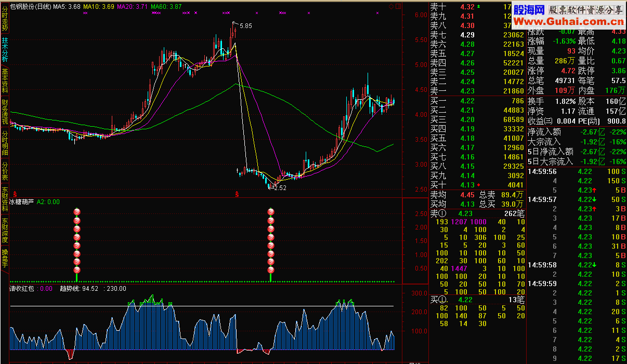The width and height of the screenshot is (627, 364).
Task: Click the red S marker below the price gap
Action: coord(237,194)
